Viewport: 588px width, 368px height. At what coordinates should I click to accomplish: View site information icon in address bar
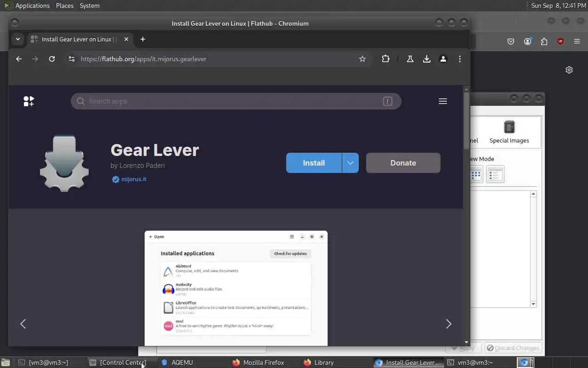71,59
